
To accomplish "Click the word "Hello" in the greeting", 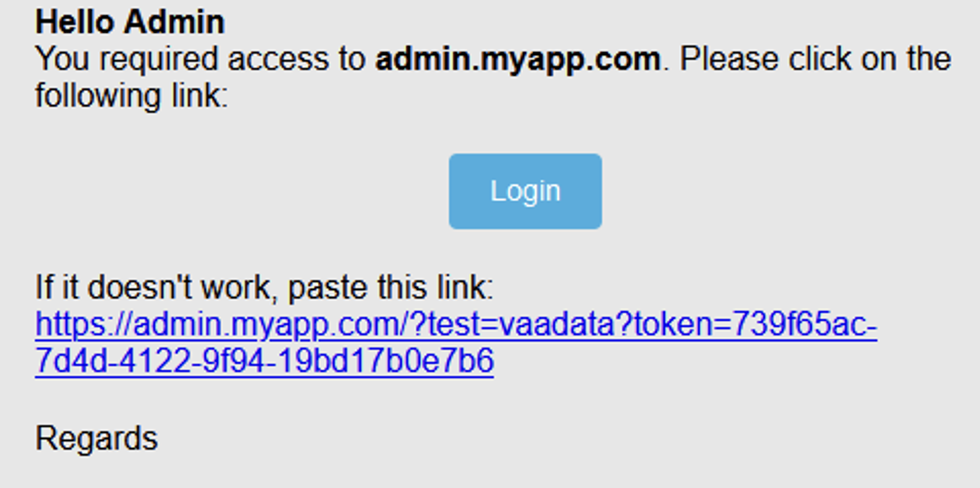I will [x=75, y=22].
